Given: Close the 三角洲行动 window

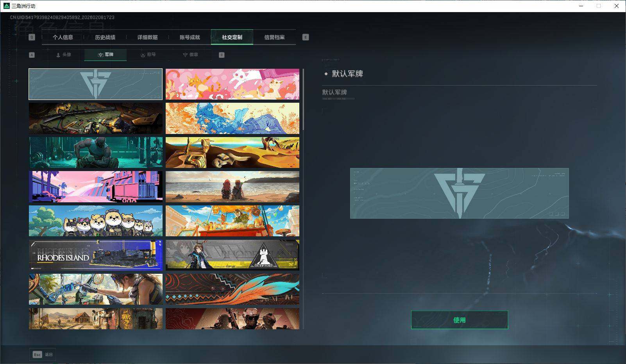Looking at the screenshot, I should click(x=617, y=6).
